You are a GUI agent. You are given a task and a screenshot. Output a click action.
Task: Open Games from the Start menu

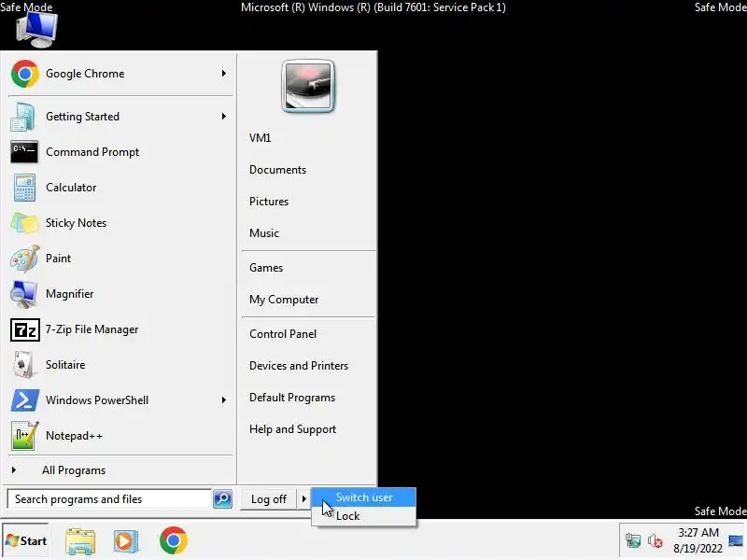tap(266, 268)
